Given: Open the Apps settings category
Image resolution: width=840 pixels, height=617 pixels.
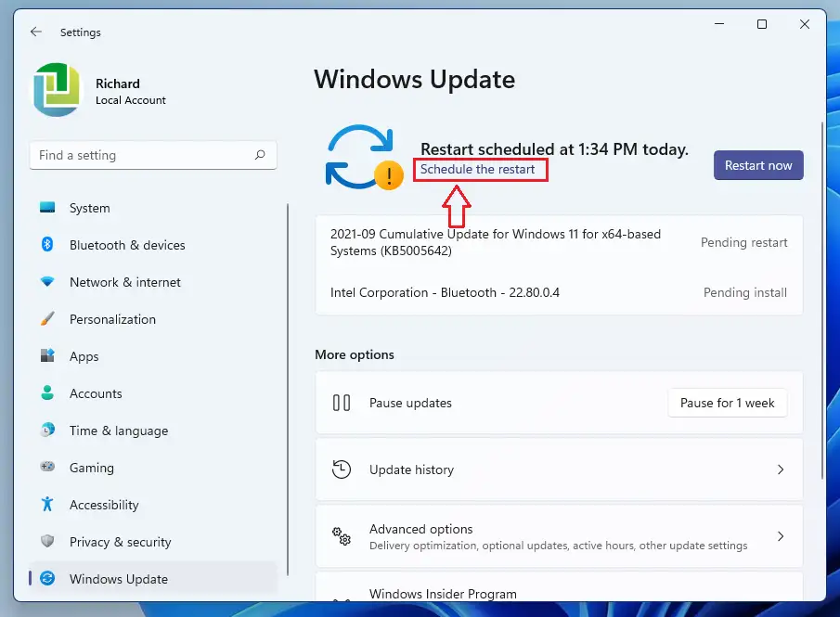Looking at the screenshot, I should pyautogui.click(x=153, y=356).
